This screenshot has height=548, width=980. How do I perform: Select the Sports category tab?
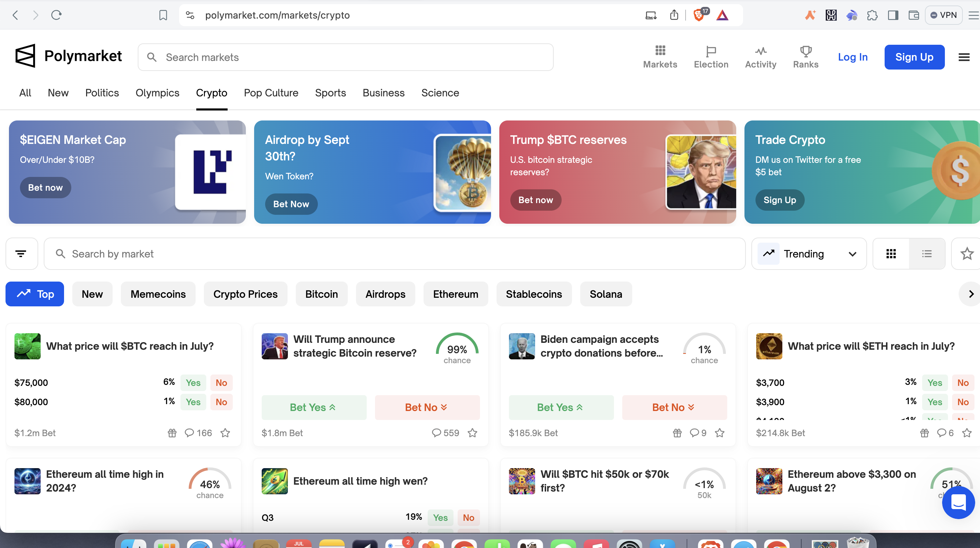click(330, 93)
